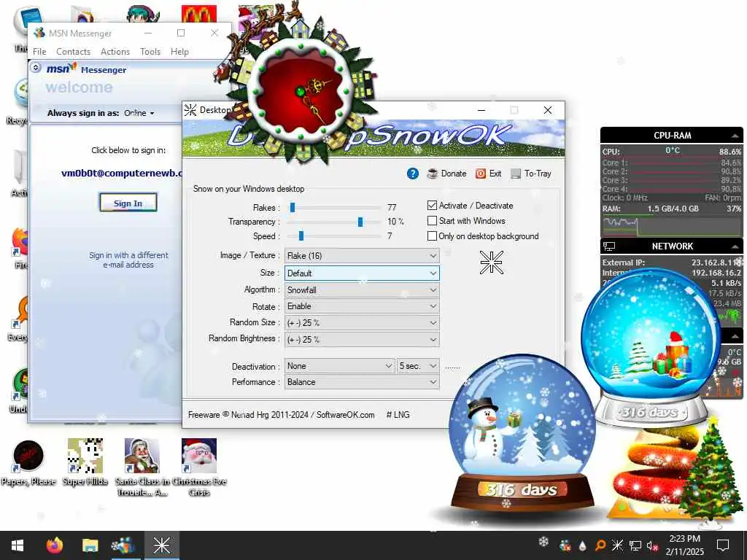The width and height of the screenshot is (747, 560).
Task: Click the round expand button beside msn logo
Action: point(36,68)
